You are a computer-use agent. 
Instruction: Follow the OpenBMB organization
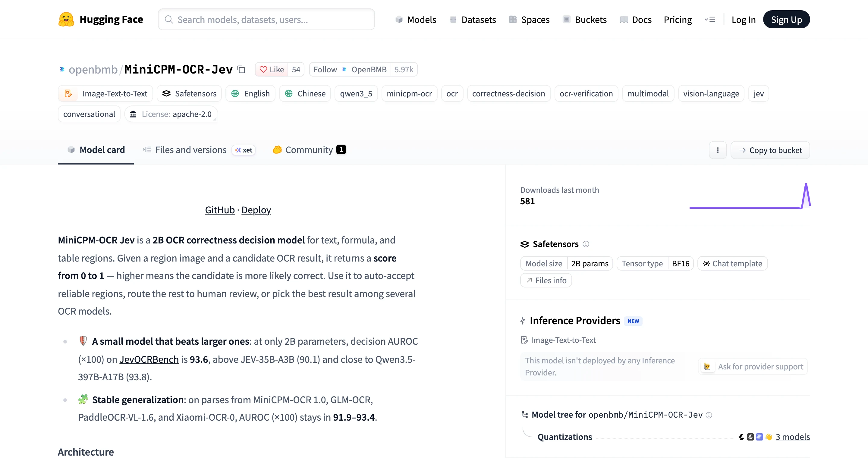(350, 69)
